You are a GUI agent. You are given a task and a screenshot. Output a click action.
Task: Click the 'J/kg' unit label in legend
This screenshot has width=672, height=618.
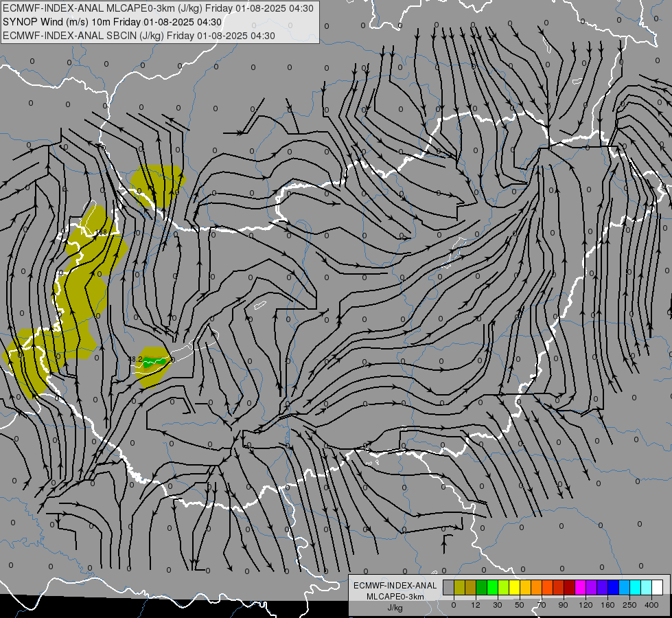395,608
